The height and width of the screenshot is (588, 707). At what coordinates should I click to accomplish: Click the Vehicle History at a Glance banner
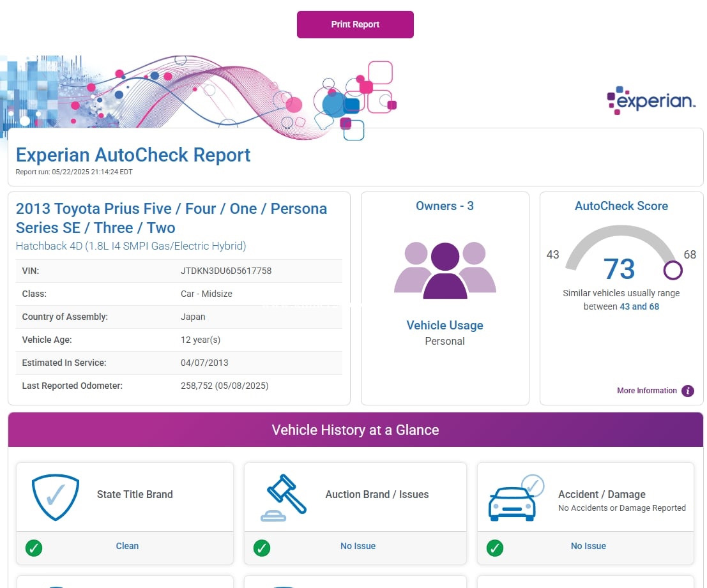(x=355, y=430)
